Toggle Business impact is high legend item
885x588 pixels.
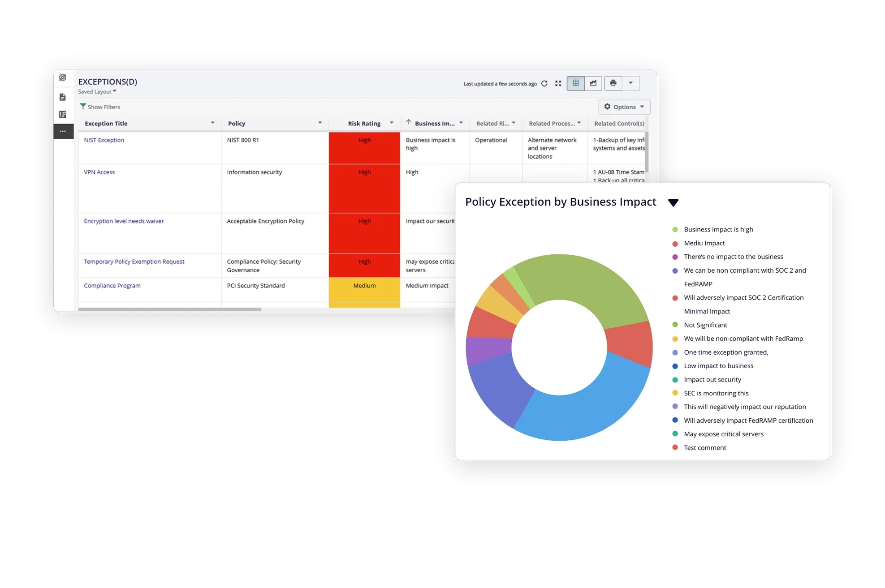[718, 229]
